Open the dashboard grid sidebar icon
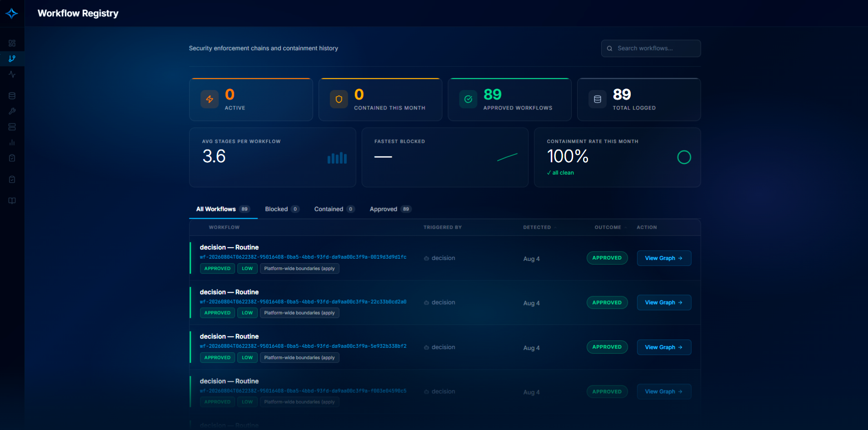The height and width of the screenshot is (430, 868). click(12, 43)
